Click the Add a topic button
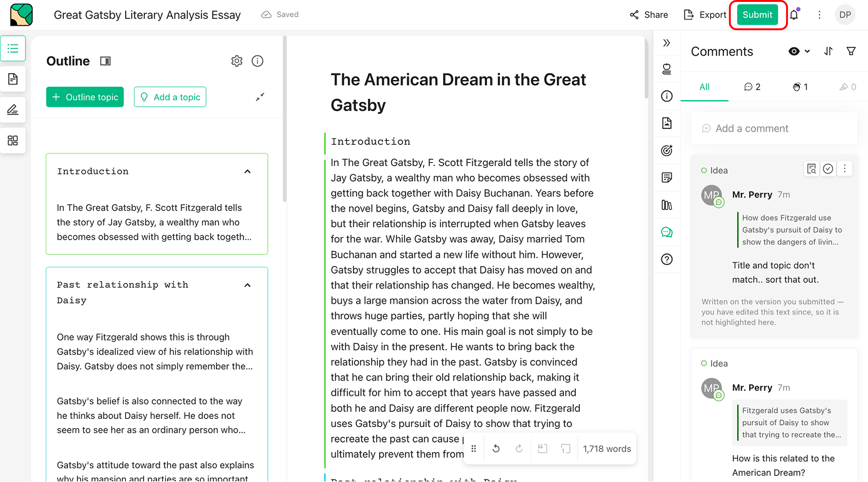Image resolution: width=868 pixels, height=482 pixels. pyautogui.click(x=170, y=97)
